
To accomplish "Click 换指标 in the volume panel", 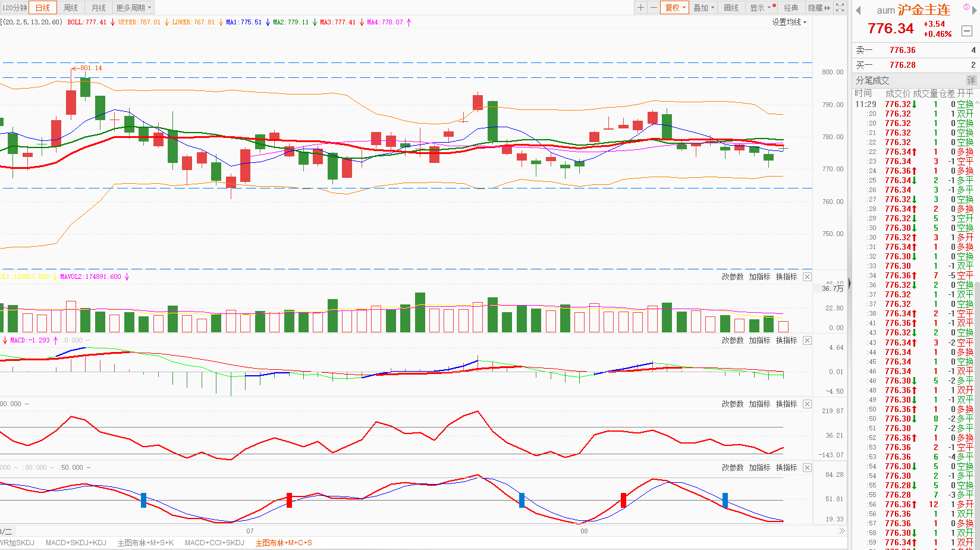I will (x=786, y=276).
